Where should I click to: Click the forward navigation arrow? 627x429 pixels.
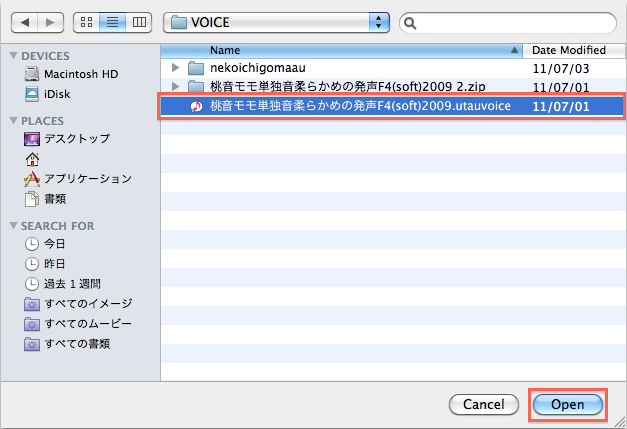[50, 21]
